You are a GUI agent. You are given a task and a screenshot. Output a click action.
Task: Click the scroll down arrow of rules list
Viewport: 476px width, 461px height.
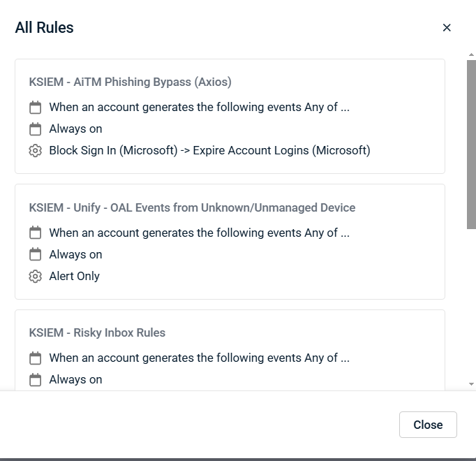471,383
